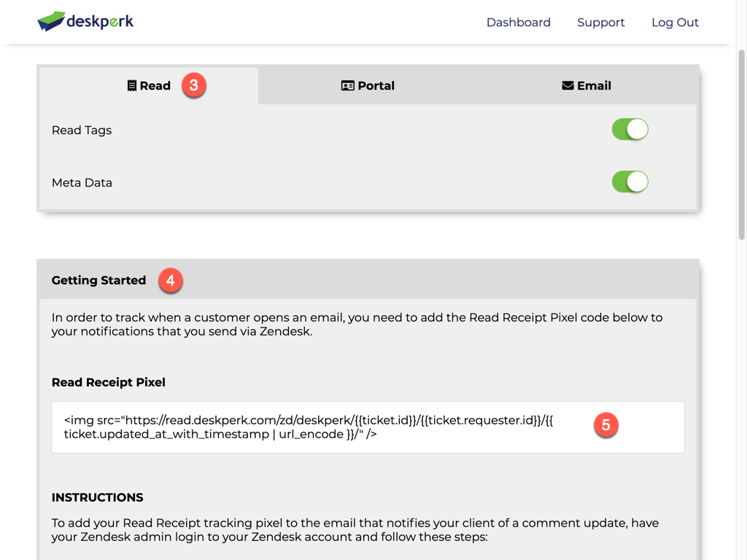Click the INSTRUCTIONS heading

pos(97,497)
